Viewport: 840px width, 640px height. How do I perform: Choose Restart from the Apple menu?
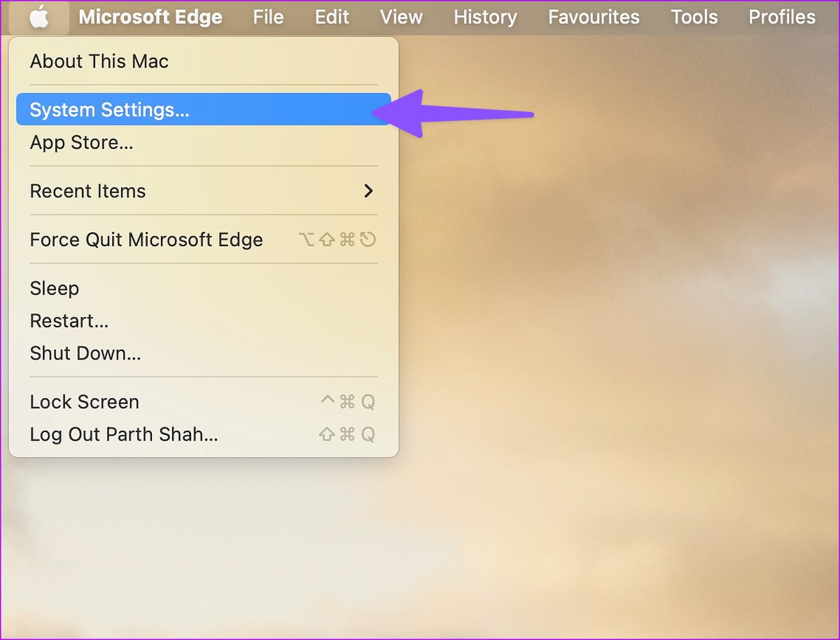pos(69,320)
